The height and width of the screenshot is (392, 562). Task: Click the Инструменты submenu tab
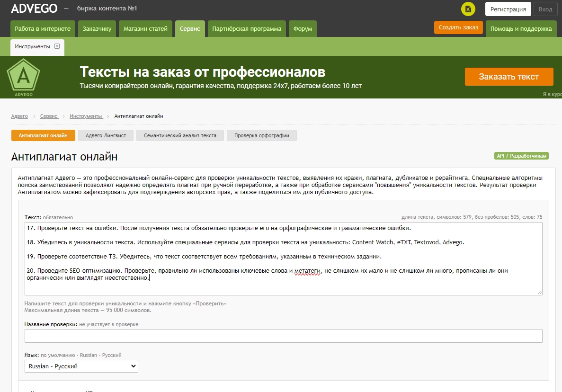click(37, 47)
